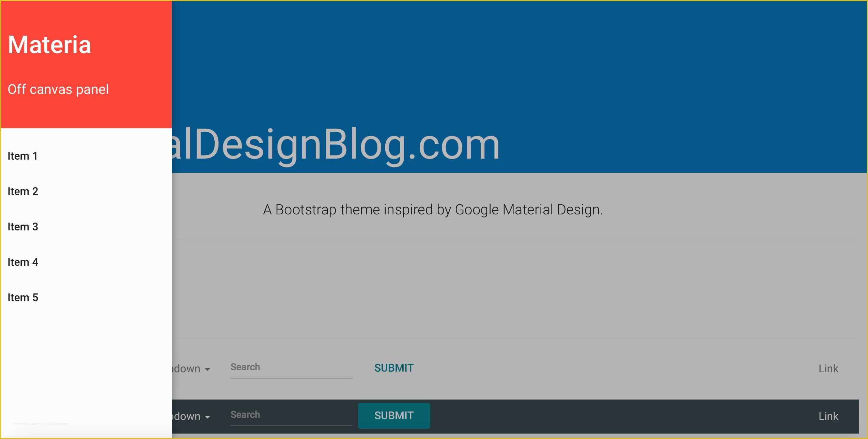Select Item 1 in the off-canvas panel

[22, 156]
